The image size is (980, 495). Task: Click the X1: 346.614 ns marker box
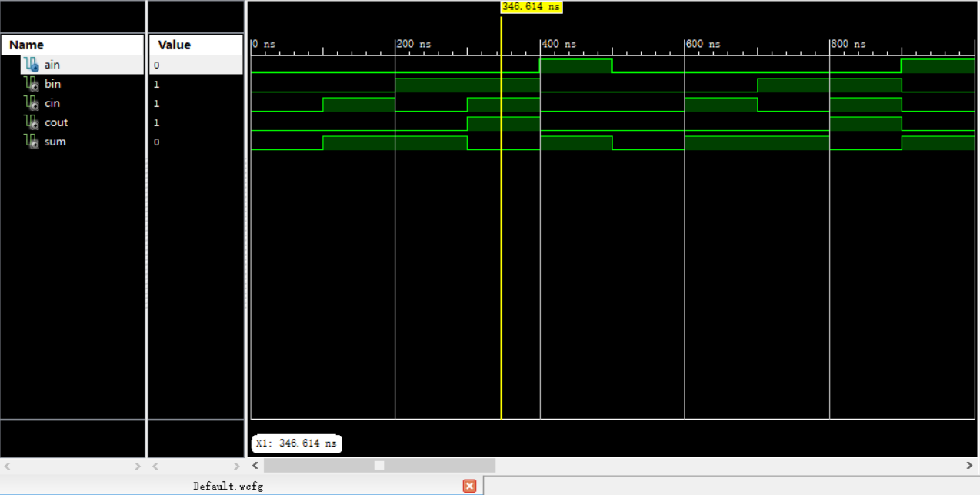(295, 443)
